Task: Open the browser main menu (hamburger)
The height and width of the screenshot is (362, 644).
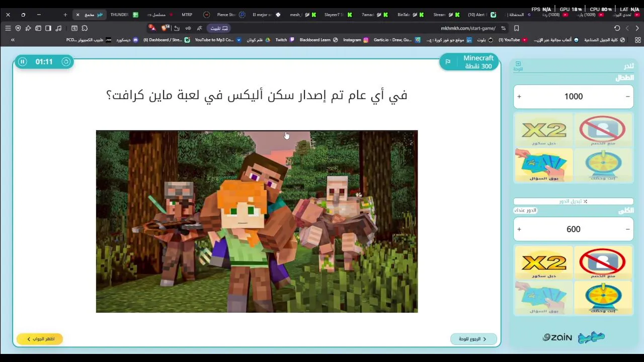Action: [8, 28]
